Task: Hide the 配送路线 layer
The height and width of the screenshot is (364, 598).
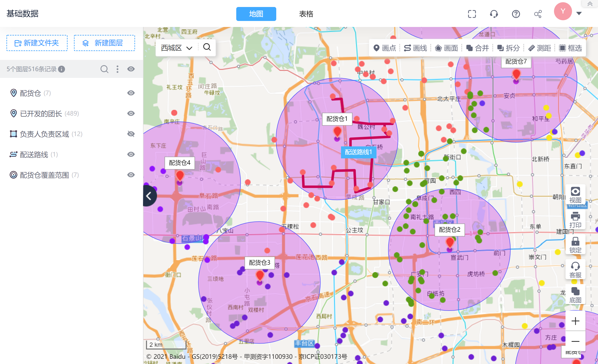Action: (131, 154)
